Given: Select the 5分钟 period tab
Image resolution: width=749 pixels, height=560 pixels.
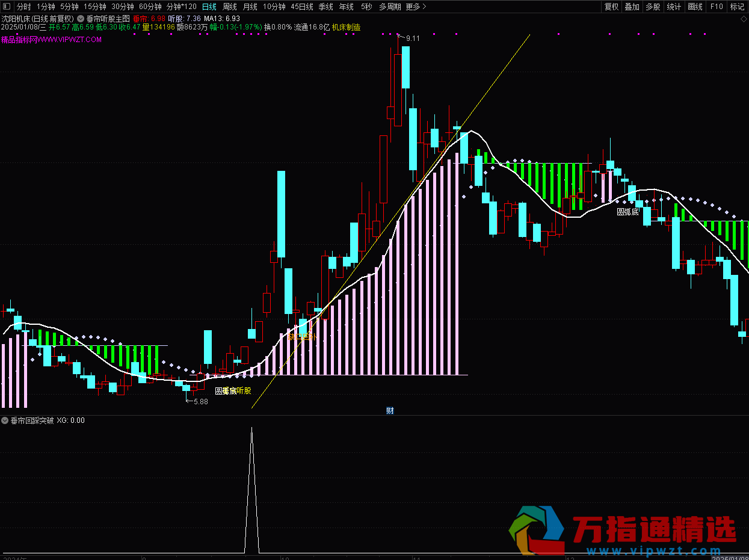Looking at the screenshot, I should (69, 7).
